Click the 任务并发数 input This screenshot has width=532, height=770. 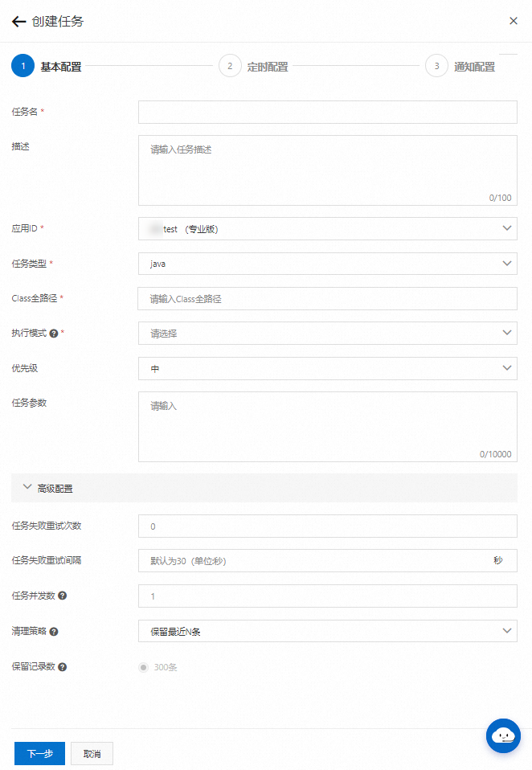click(328, 596)
